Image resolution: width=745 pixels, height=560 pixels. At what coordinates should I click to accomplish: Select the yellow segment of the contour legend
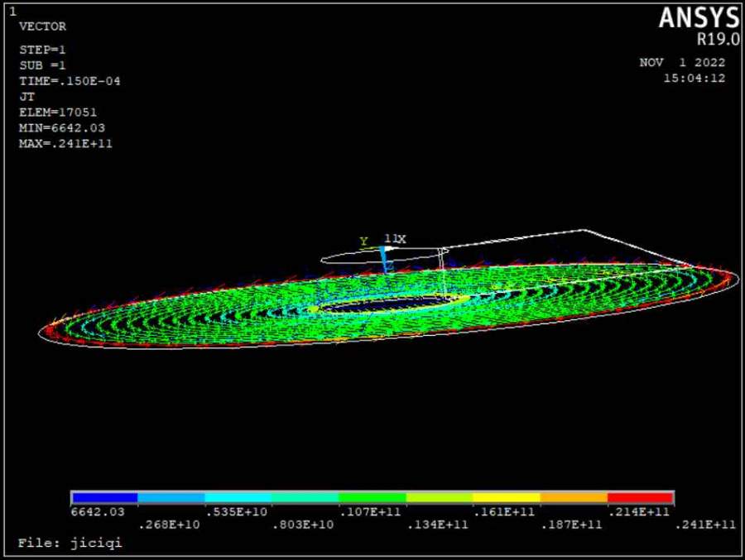507,498
